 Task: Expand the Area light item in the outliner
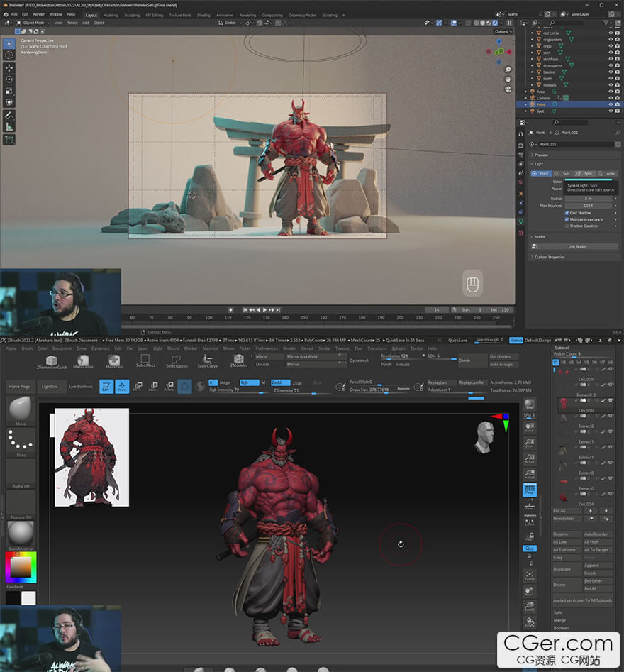click(x=526, y=92)
